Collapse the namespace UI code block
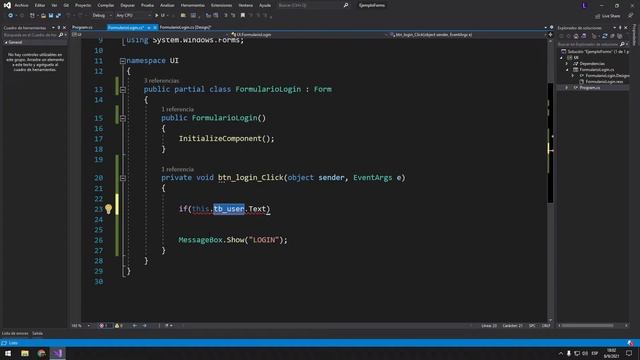The height and width of the screenshot is (360, 640). [122, 61]
